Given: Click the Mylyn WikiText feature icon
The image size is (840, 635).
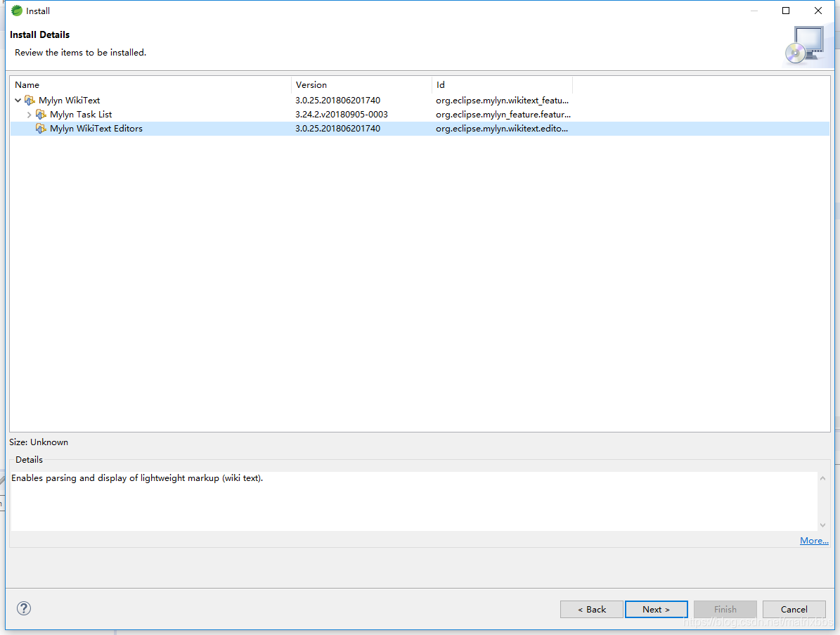Looking at the screenshot, I should click(x=30, y=100).
